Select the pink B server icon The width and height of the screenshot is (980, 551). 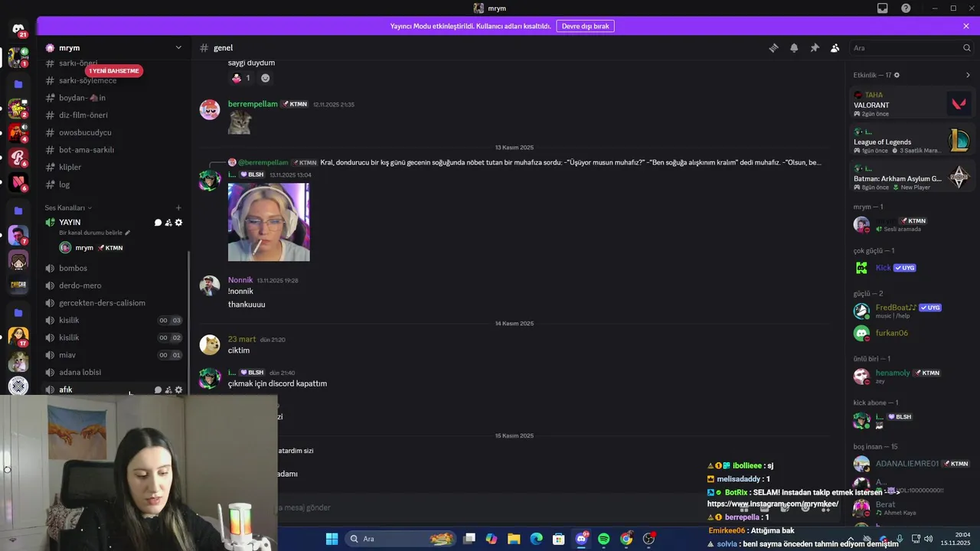(18, 158)
